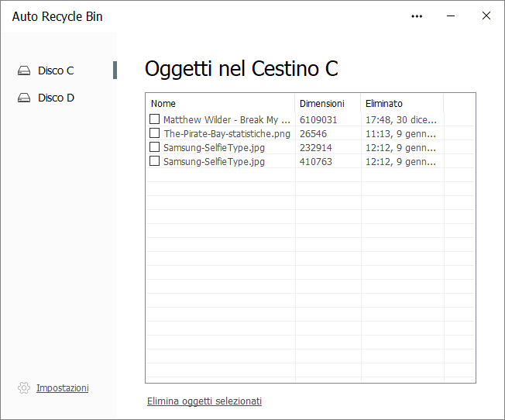Image resolution: width=505 pixels, height=420 pixels.
Task: Click Elimina oggetti selezionati link
Action: 204,401
